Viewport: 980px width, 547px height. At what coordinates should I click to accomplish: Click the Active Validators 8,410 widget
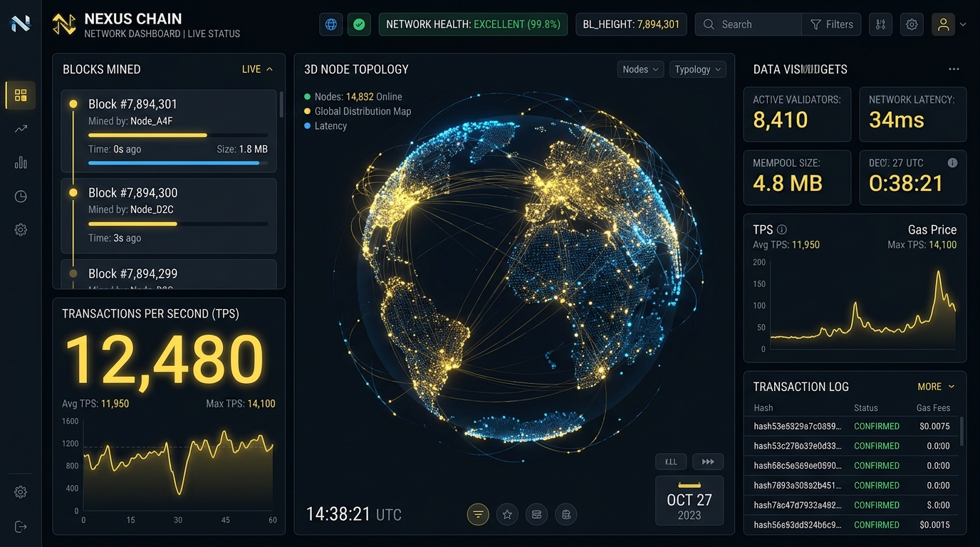click(x=797, y=114)
